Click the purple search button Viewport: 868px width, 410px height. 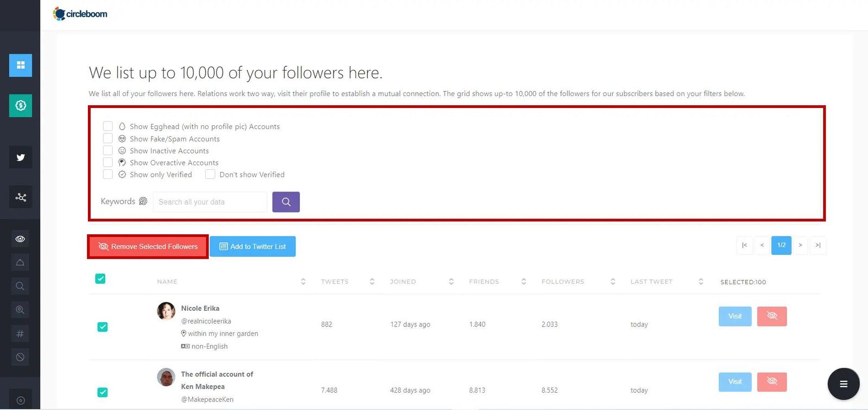point(286,202)
